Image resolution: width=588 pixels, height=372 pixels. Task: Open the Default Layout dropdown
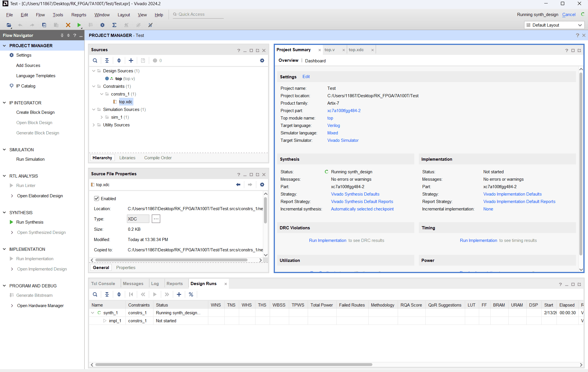tap(554, 25)
